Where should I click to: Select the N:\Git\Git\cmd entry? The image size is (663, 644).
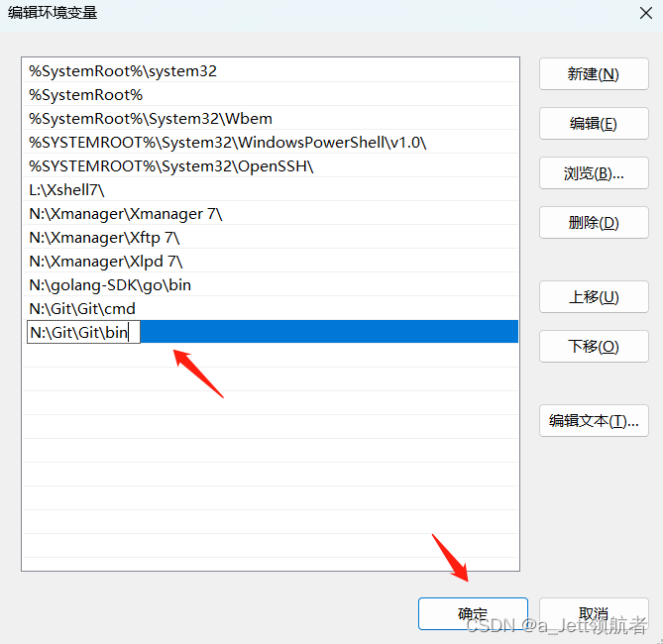coord(271,308)
